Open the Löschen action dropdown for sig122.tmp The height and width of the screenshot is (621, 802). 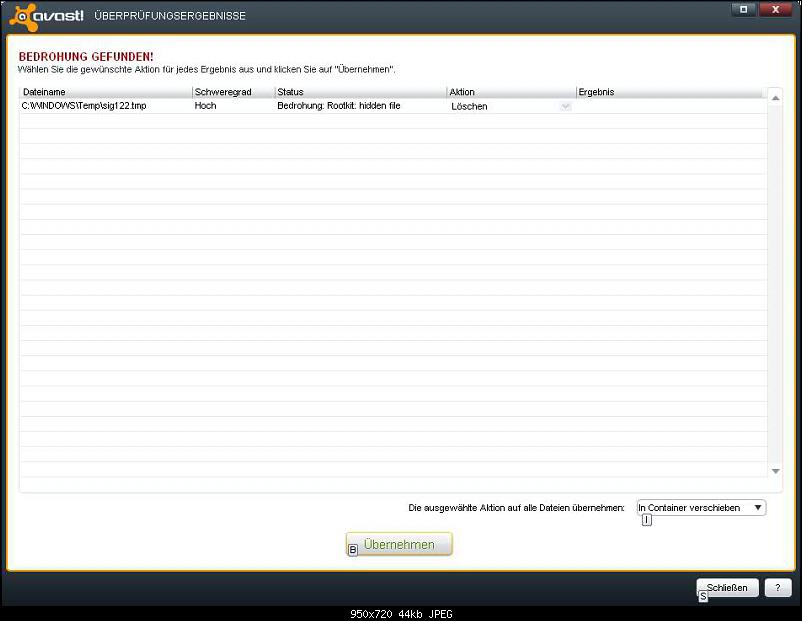point(565,106)
